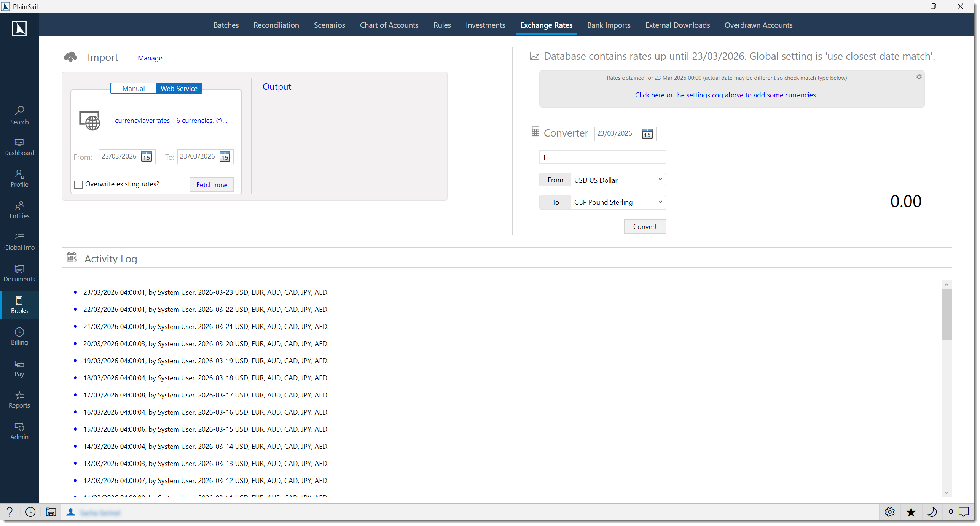Open notifications via speech bubble icon

pyautogui.click(x=964, y=512)
